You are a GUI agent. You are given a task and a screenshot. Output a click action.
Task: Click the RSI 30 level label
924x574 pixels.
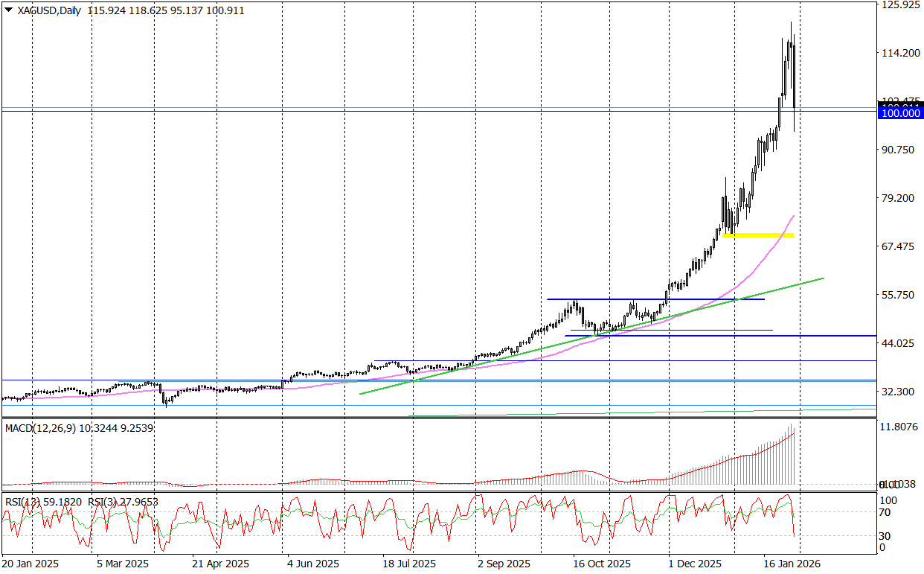(x=885, y=536)
